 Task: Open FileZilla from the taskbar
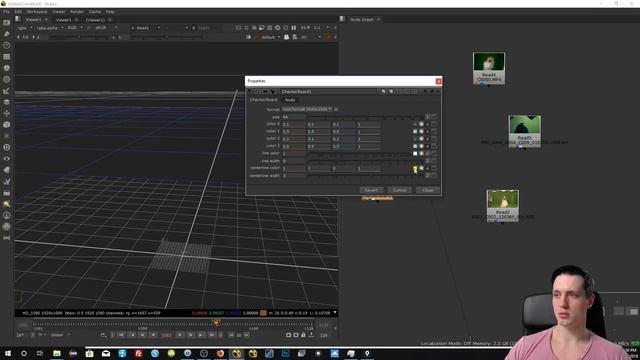tap(138, 353)
